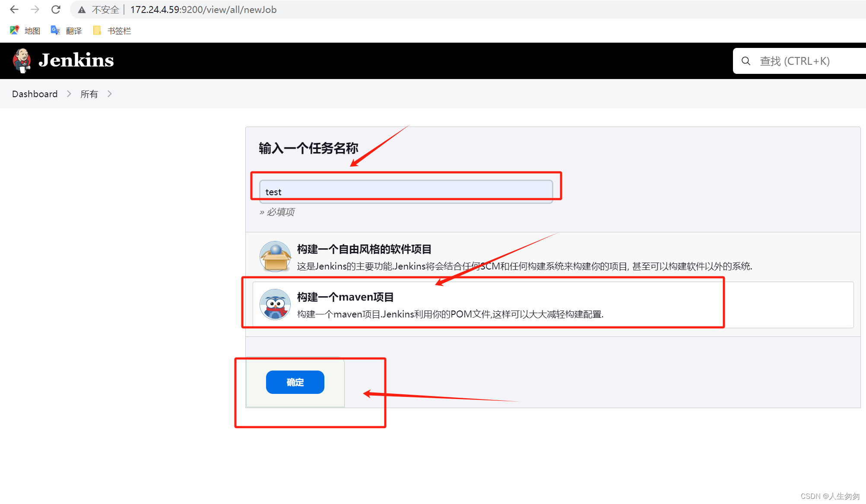Click the not-secure warning triangle icon

pyautogui.click(x=82, y=10)
